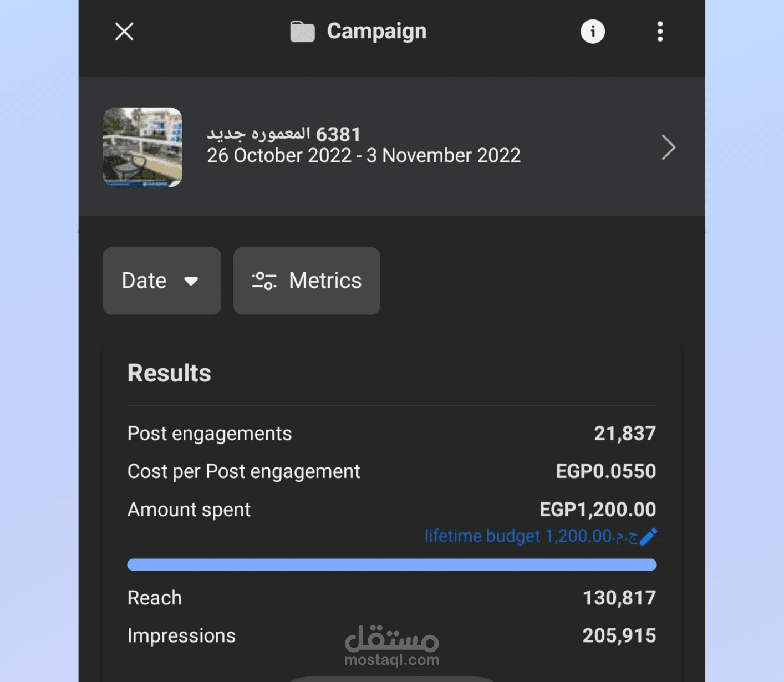Image resolution: width=784 pixels, height=682 pixels.
Task: Click the amount spent progress bar
Action: click(391, 564)
